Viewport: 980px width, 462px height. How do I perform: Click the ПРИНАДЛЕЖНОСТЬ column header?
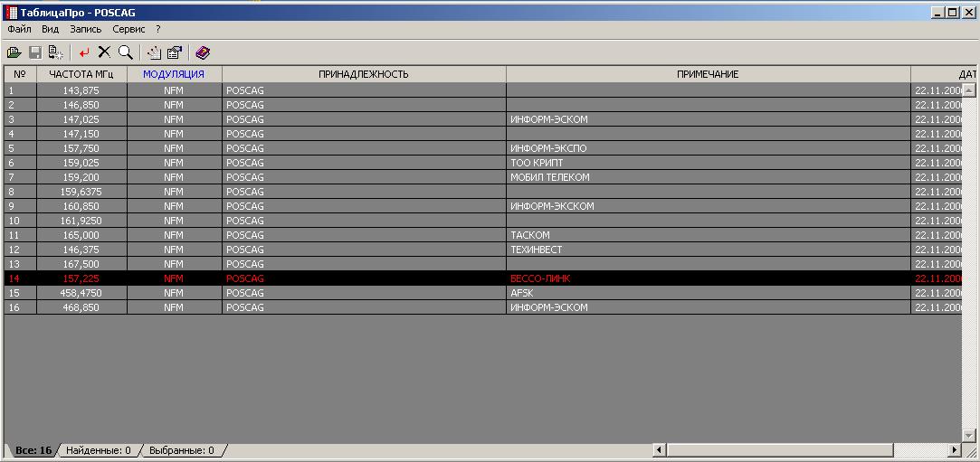coord(364,74)
